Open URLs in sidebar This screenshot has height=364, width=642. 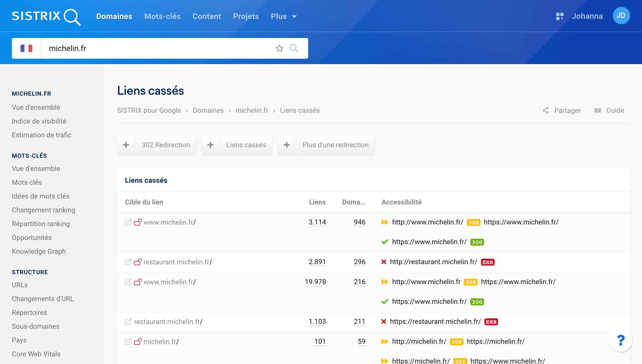pos(20,285)
